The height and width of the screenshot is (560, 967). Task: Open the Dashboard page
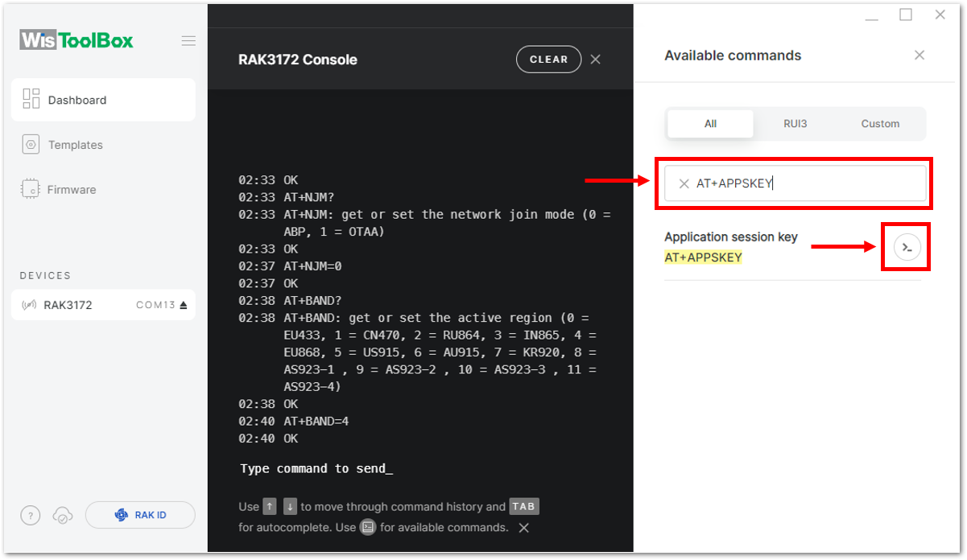click(103, 100)
